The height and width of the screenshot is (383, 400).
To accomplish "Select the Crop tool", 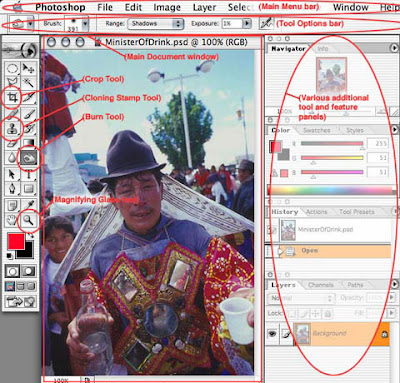I will click(x=12, y=97).
